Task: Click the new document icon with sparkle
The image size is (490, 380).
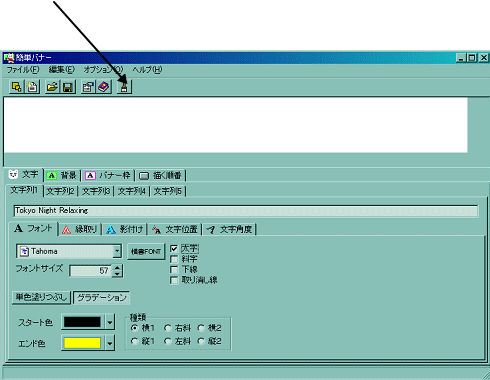Action: (32, 87)
